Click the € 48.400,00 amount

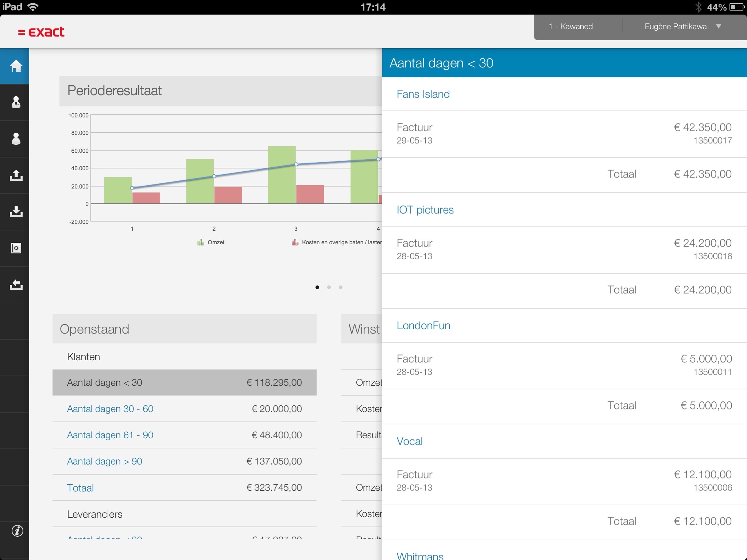pos(277,435)
